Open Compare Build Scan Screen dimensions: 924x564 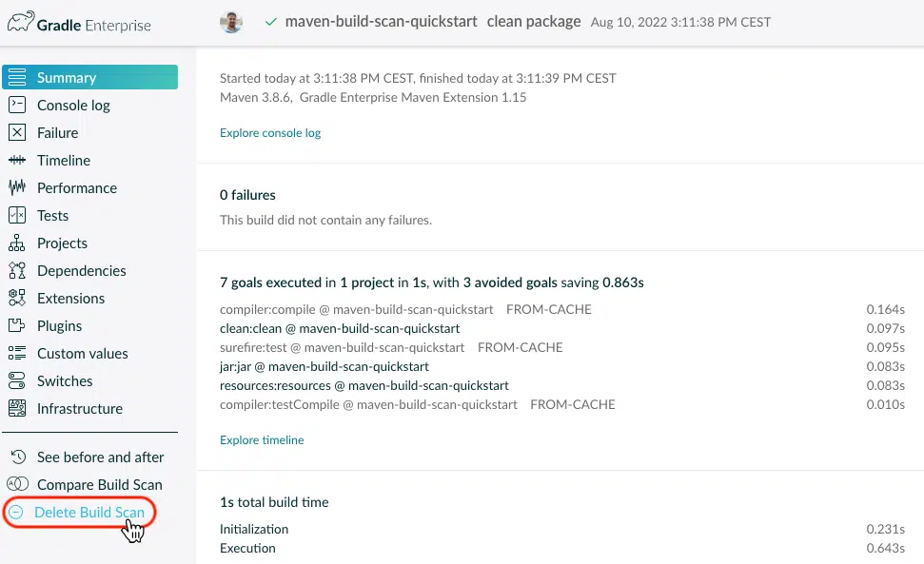coord(99,484)
